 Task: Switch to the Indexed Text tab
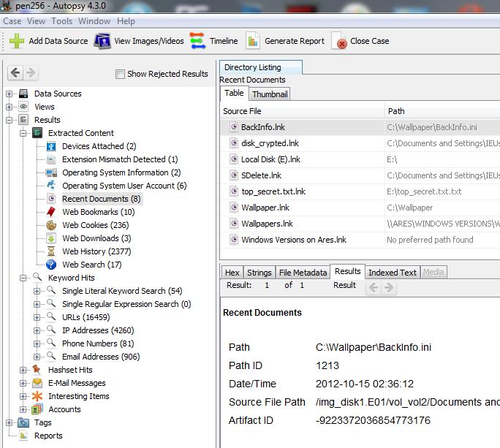pyautogui.click(x=393, y=273)
